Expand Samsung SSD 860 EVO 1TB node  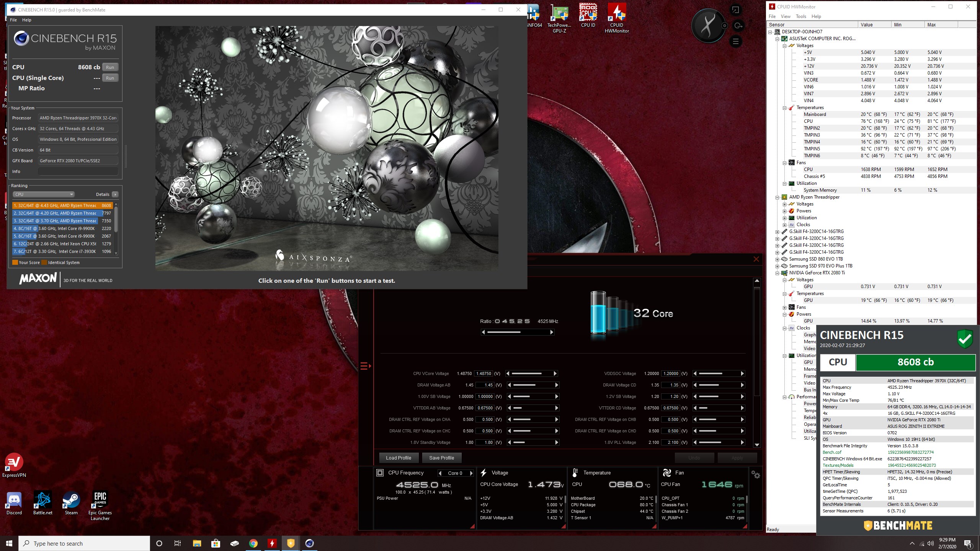pos(777,259)
